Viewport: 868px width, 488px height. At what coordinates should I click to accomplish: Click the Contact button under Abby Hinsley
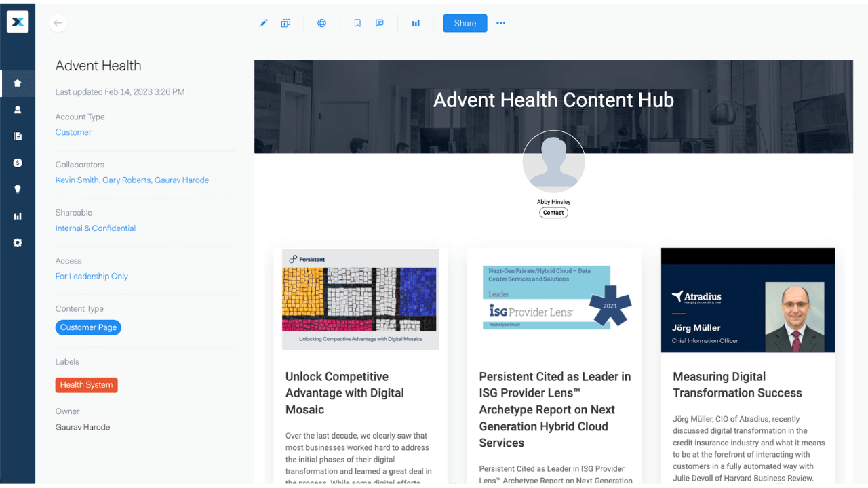[x=553, y=213]
